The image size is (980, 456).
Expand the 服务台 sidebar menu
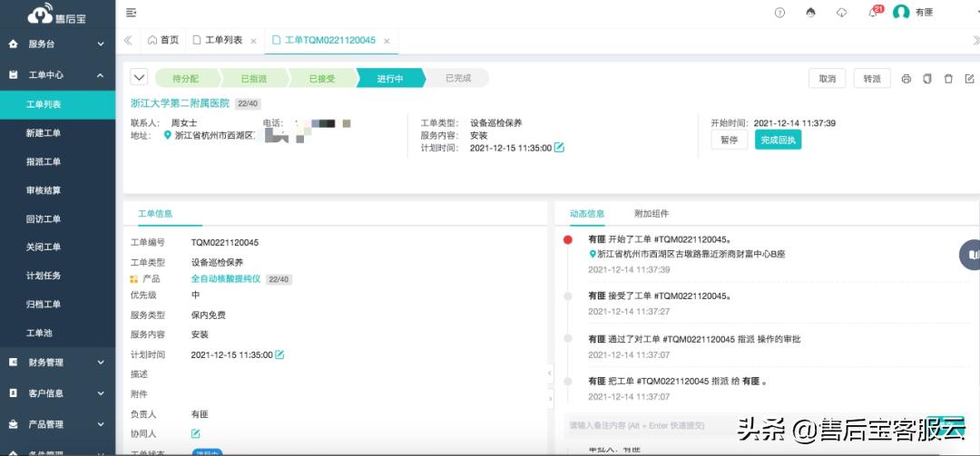point(101,44)
